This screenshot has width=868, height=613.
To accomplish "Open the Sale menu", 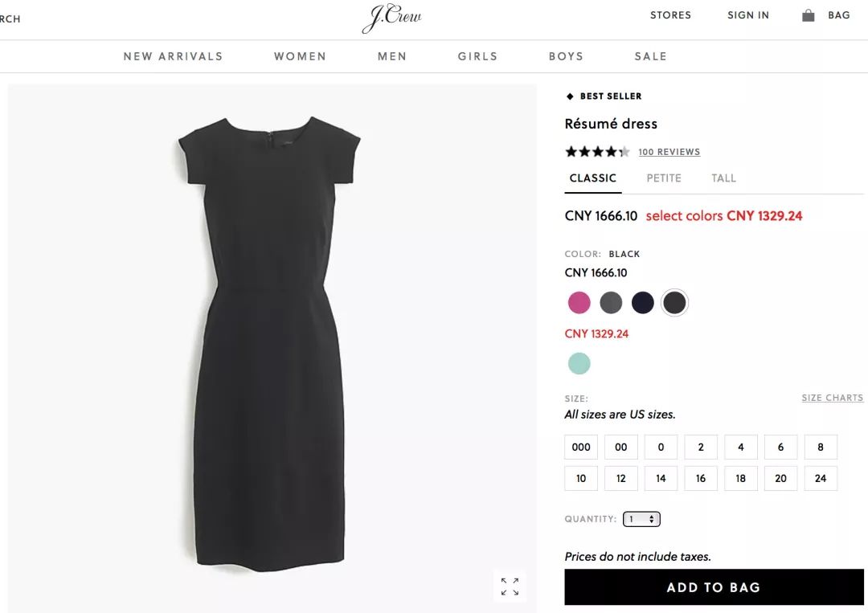I will click(x=650, y=56).
